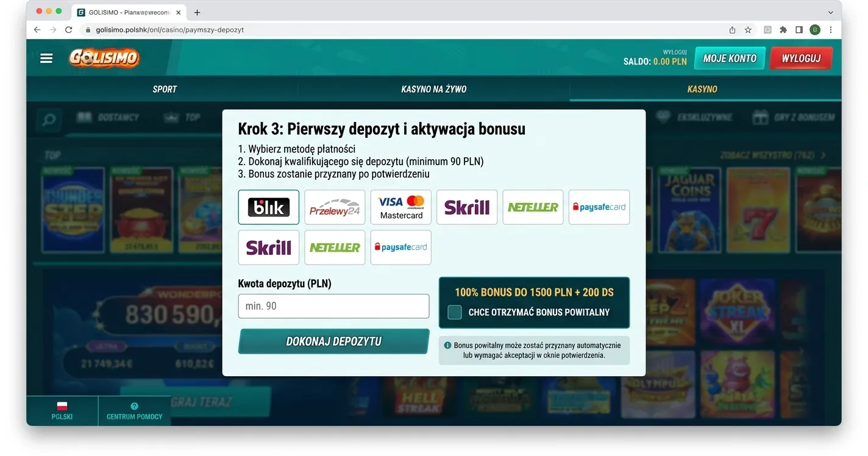Click the Polish flag POLSKI language selector
The height and width of the screenshot is (456, 868).
click(62, 411)
